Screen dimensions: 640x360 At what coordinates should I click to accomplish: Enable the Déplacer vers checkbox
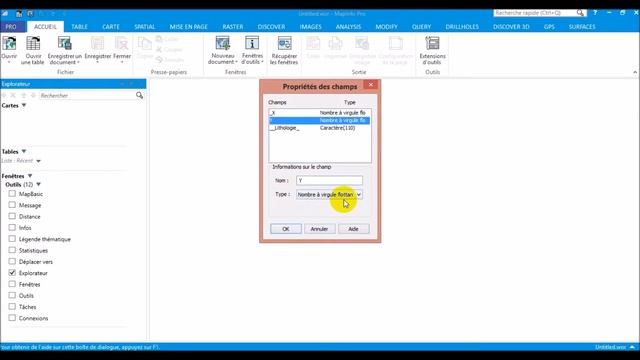point(12,261)
